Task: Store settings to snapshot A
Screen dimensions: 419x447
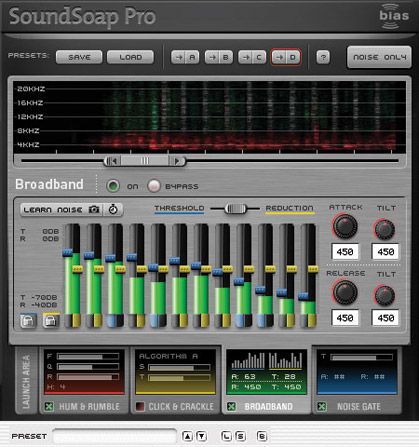Action: point(185,57)
